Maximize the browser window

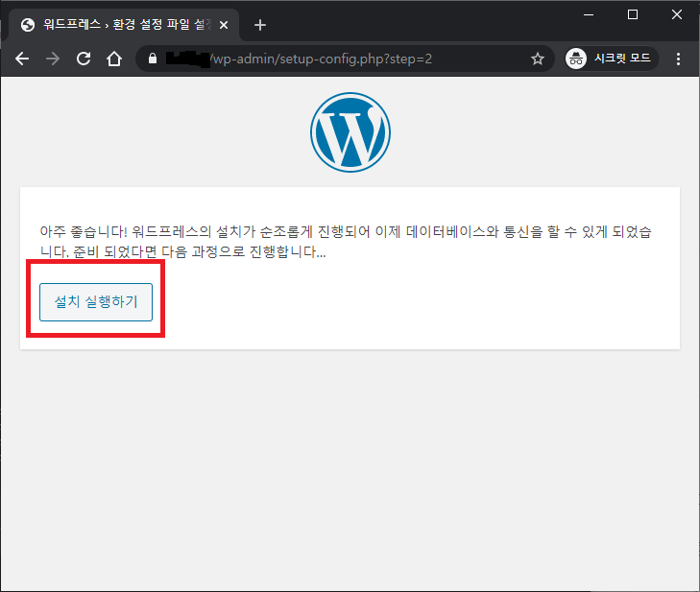[x=633, y=13]
